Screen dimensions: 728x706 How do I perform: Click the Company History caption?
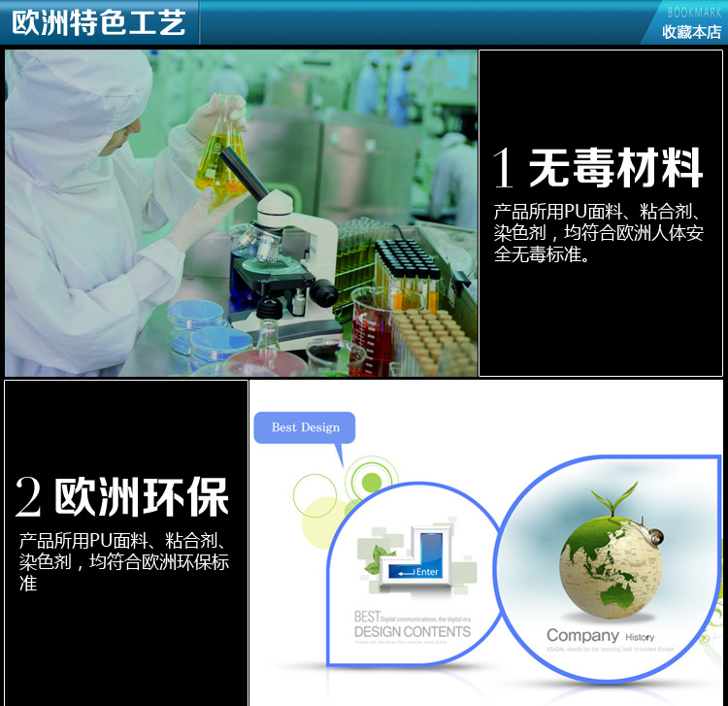tap(601, 635)
